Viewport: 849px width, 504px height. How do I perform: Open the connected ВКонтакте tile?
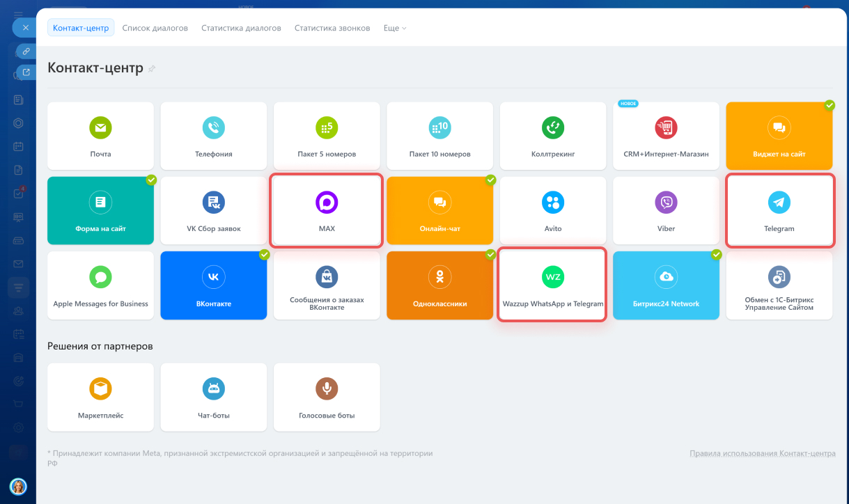click(x=213, y=285)
